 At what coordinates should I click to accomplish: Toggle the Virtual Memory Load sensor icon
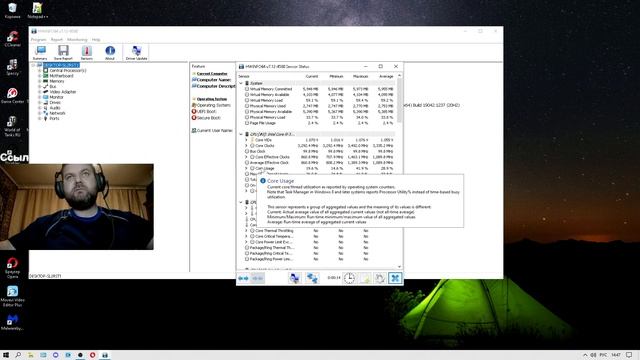[x=247, y=100]
